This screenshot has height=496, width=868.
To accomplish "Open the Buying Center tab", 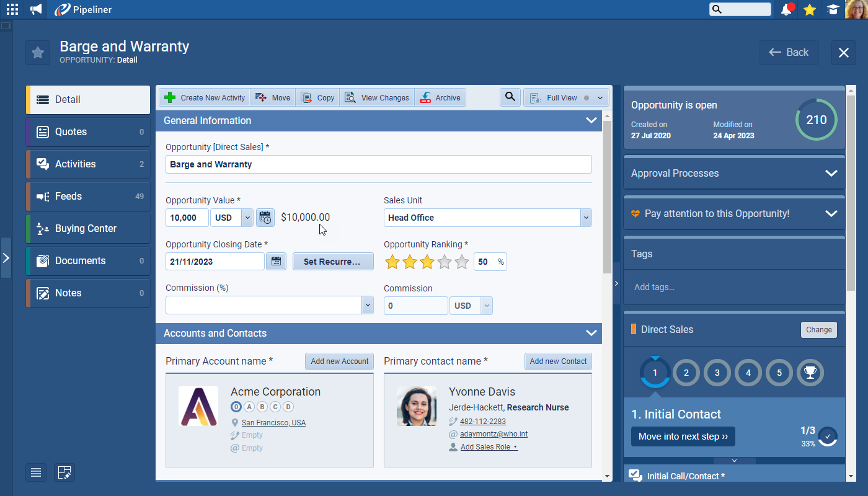I will tap(88, 229).
